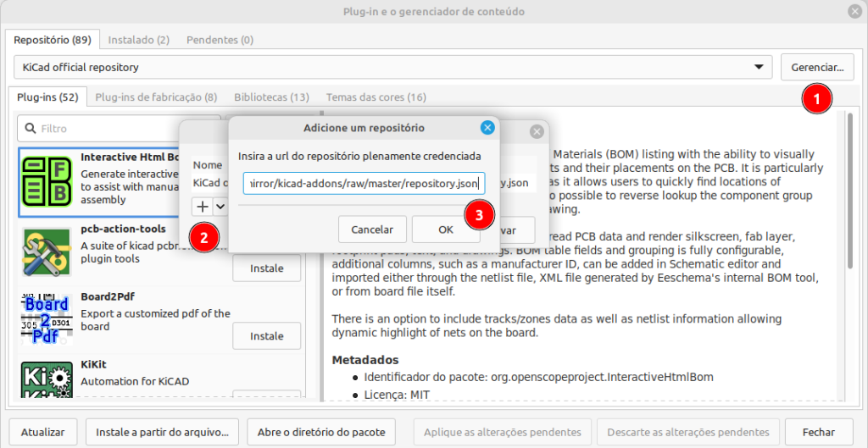868x448 pixels.
Task: Expand the arrow next to the plus button
Action: (220, 207)
